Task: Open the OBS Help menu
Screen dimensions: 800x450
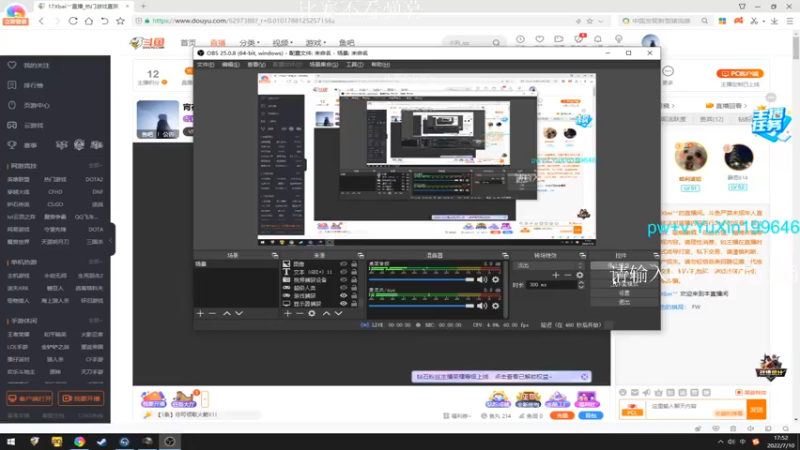Action: click(381, 65)
